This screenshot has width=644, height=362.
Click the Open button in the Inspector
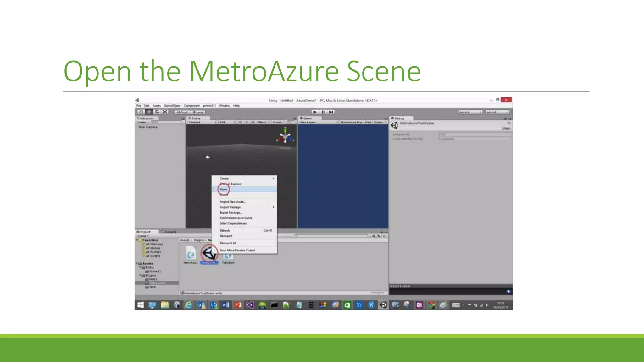coord(506,128)
